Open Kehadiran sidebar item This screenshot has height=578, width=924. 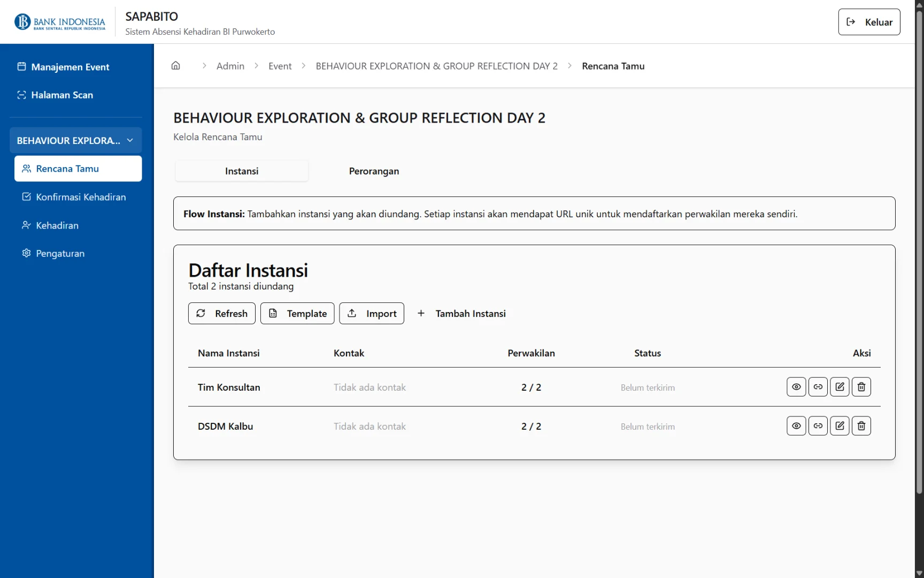point(78,225)
